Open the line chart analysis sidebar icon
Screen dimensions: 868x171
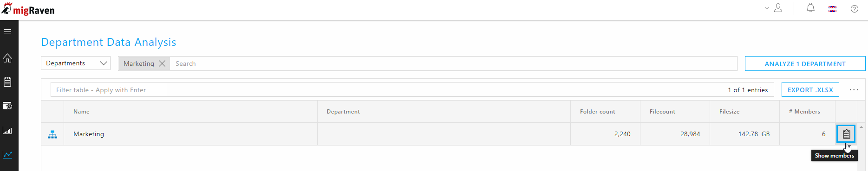[x=7, y=154]
